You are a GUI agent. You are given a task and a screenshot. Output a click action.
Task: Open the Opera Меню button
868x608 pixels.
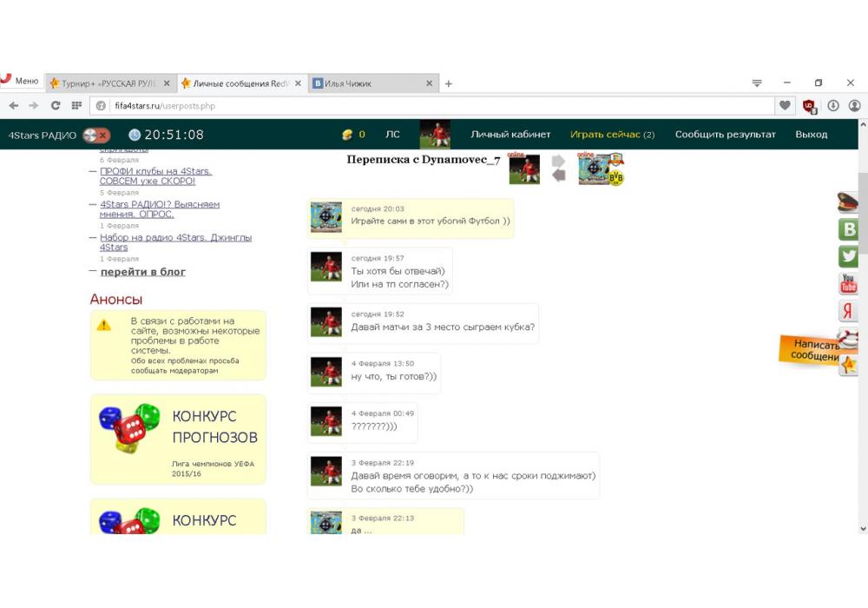point(19,82)
